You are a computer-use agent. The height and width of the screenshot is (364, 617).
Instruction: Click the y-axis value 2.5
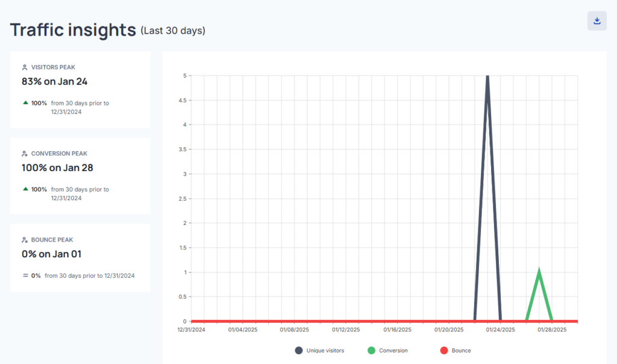[x=183, y=198]
